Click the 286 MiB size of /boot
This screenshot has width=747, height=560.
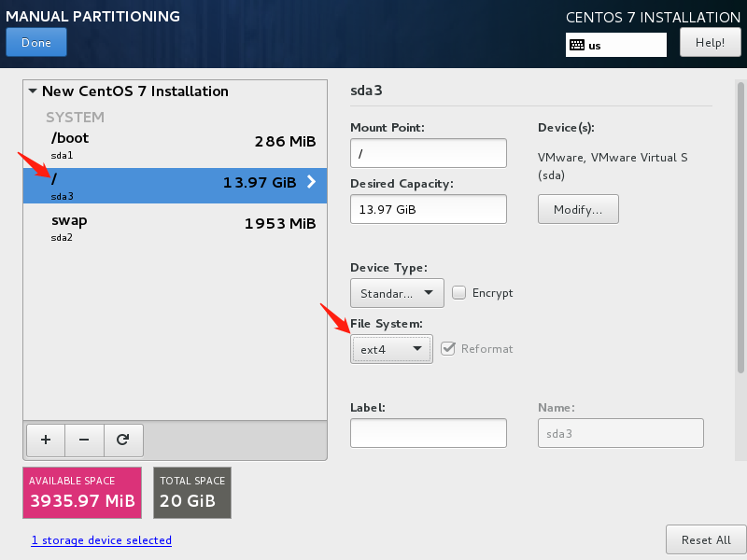tap(285, 142)
